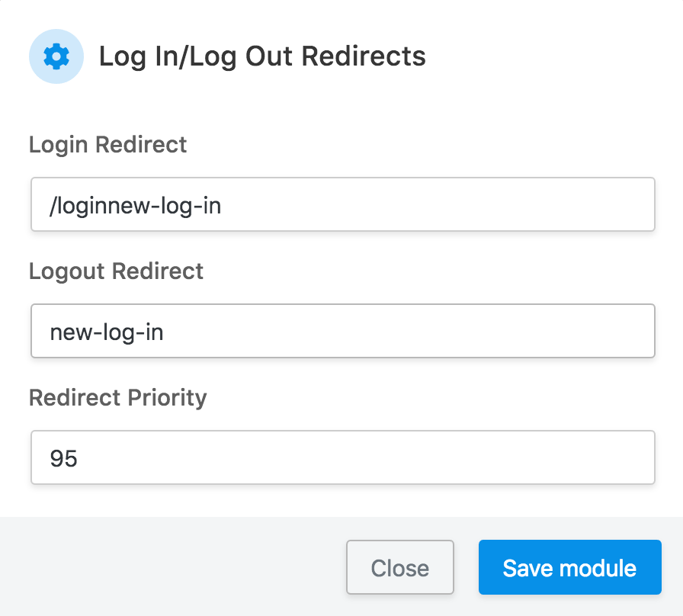The height and width of the screenshot is (616, 683).
Task: Click the "Login Redirect" label
Action: [x=107, y=145]
